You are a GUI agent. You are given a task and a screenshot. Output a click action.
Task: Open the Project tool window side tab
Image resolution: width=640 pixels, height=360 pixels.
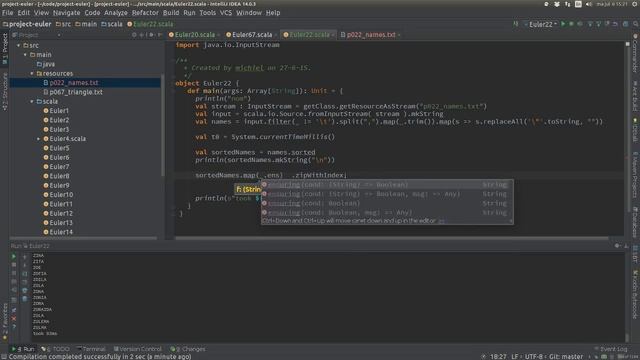tap(4, 49)
